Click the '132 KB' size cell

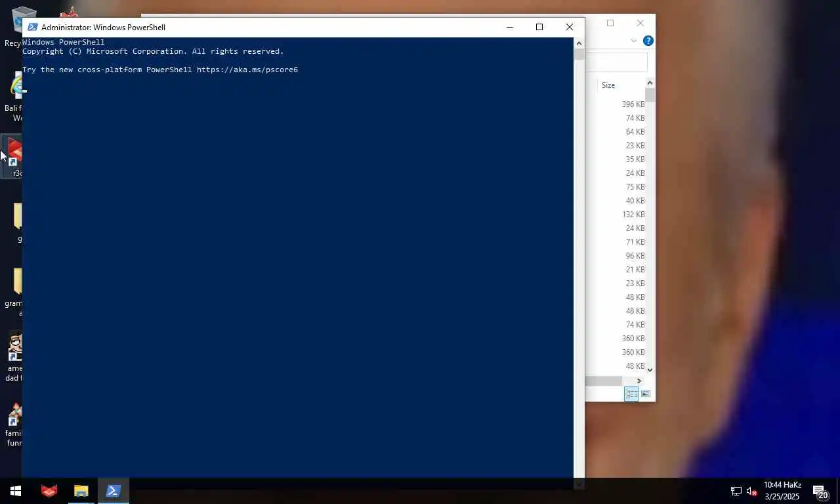[x=633, y=215]
